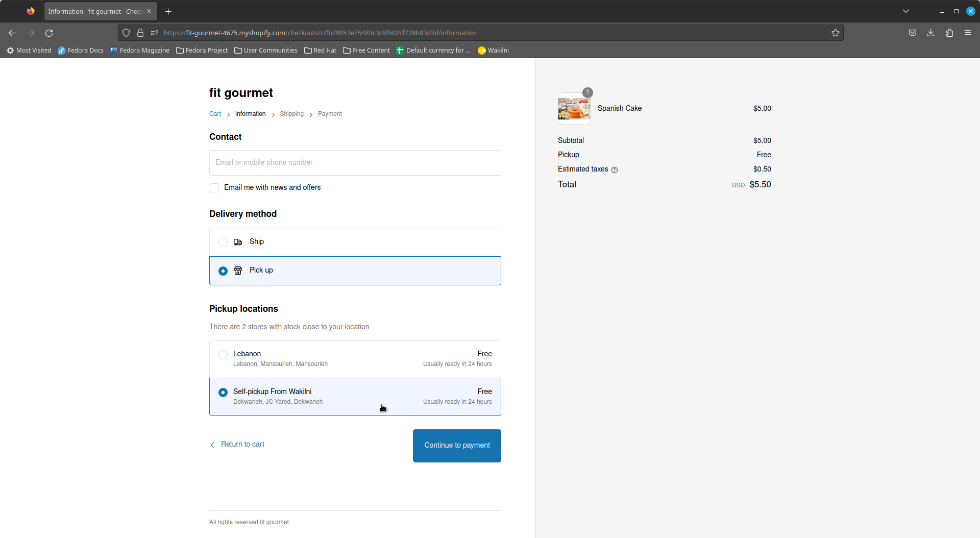This screenshot has height=538, width=980.
Task: Reload the checkout page
Action: [x=49, y=33]
